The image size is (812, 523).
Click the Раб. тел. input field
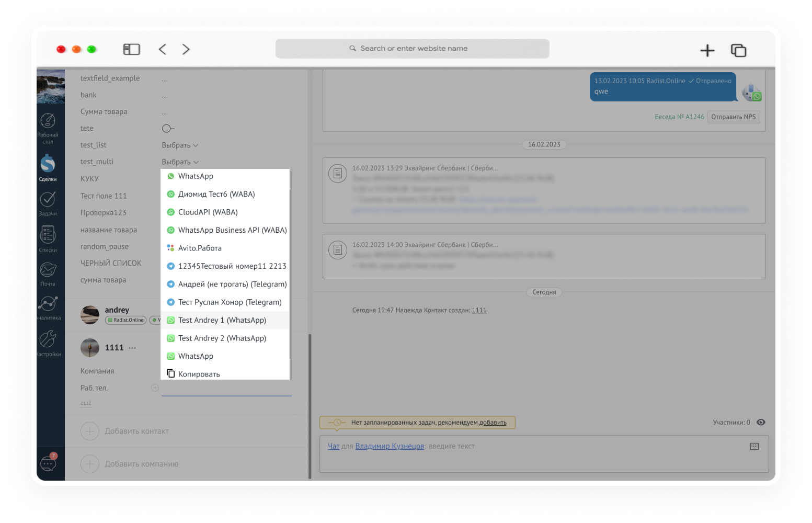[x=226, y=388]
